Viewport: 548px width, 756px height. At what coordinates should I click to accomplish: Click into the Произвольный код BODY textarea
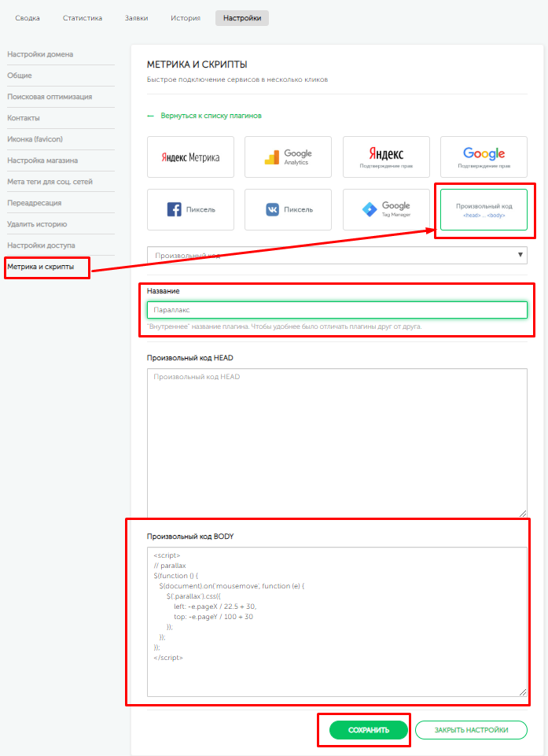(337, 621)
